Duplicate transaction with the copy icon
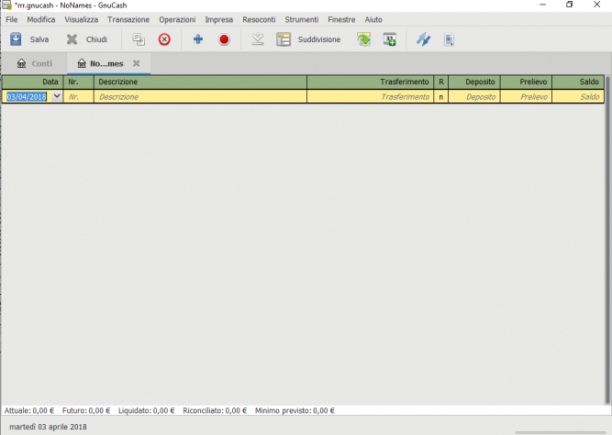 coord(139,39)
